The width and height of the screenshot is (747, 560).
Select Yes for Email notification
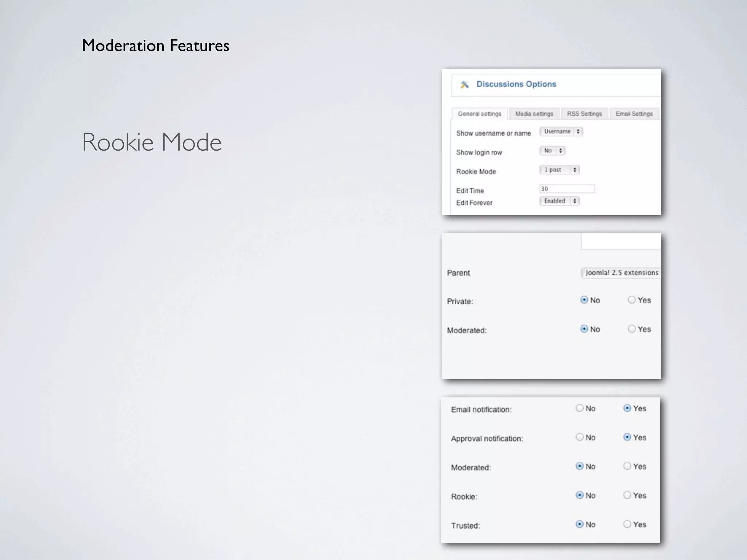(627, 408)
